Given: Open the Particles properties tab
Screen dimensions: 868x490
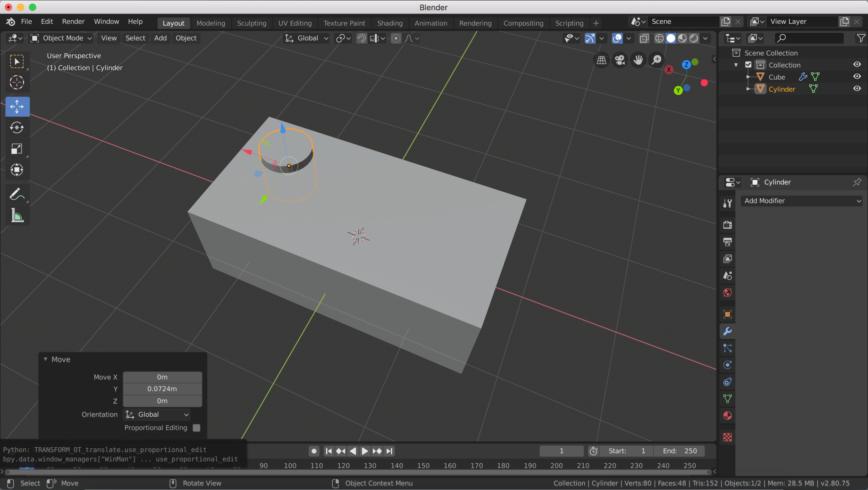Looking at the screenshot, I should (x=727, y=348).
